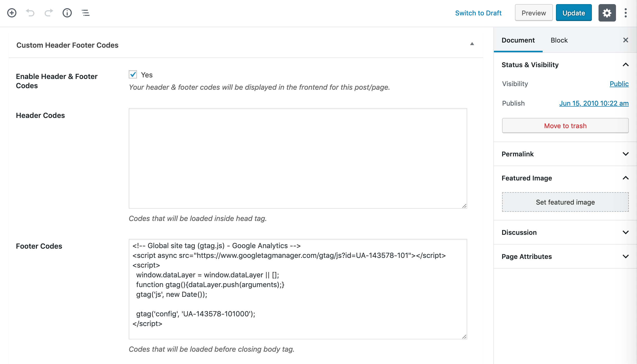Image resolution: width=637 pixels, height=364 pixels.
Task: Click Set featured image area
Action: [565, 202]
